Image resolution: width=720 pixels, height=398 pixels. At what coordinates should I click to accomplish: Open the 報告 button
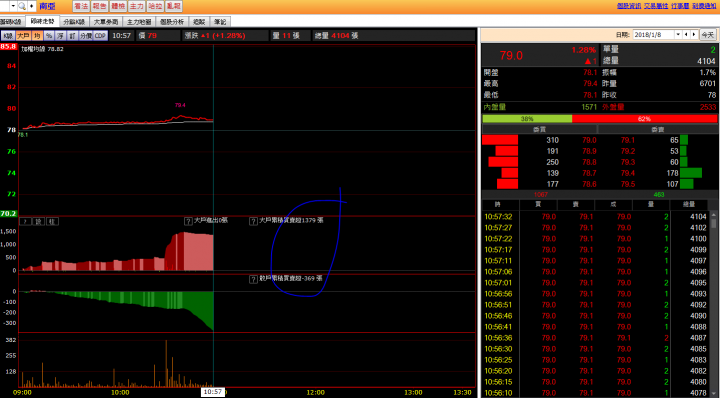[100, 6]
